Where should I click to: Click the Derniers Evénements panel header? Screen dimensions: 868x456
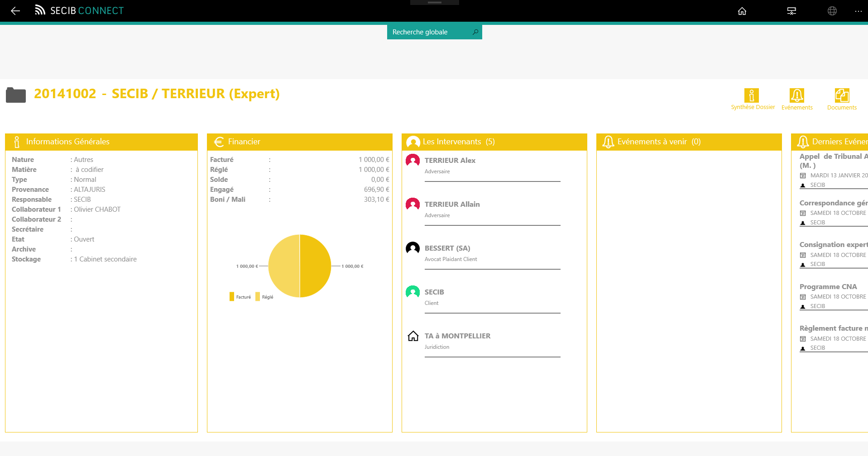(x=830, y=142)
